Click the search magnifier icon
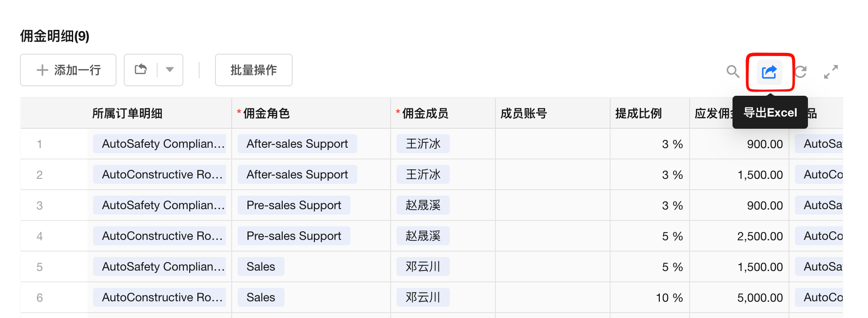 pos(733,71)
